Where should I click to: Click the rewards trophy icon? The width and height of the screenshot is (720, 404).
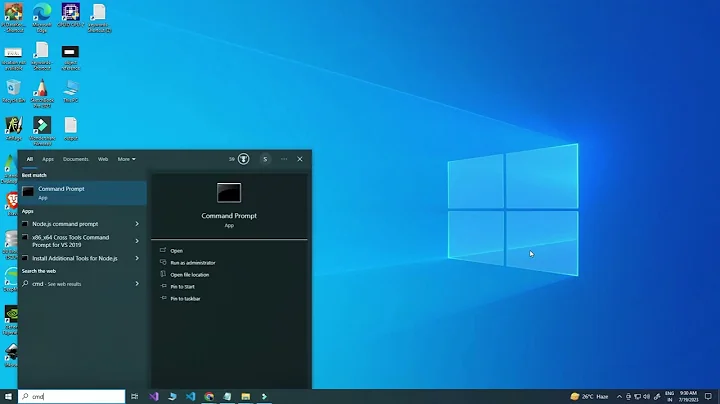[x=243, y=159]
